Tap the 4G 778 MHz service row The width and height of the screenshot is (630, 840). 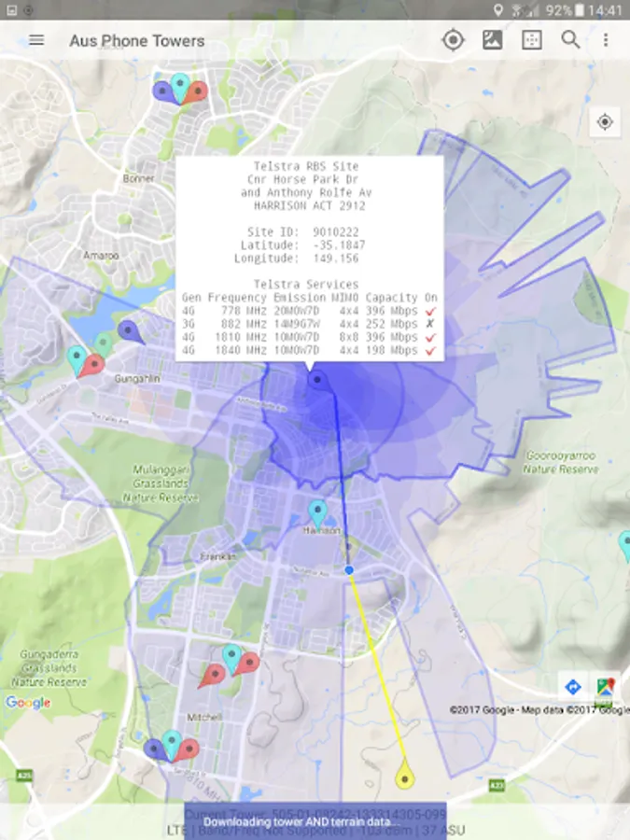[309, 311]
